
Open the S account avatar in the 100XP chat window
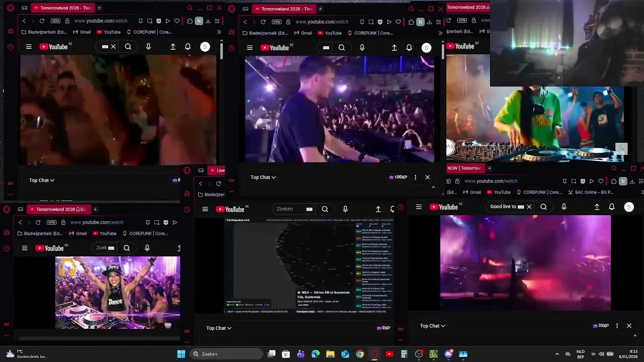[x=426, y=48]
